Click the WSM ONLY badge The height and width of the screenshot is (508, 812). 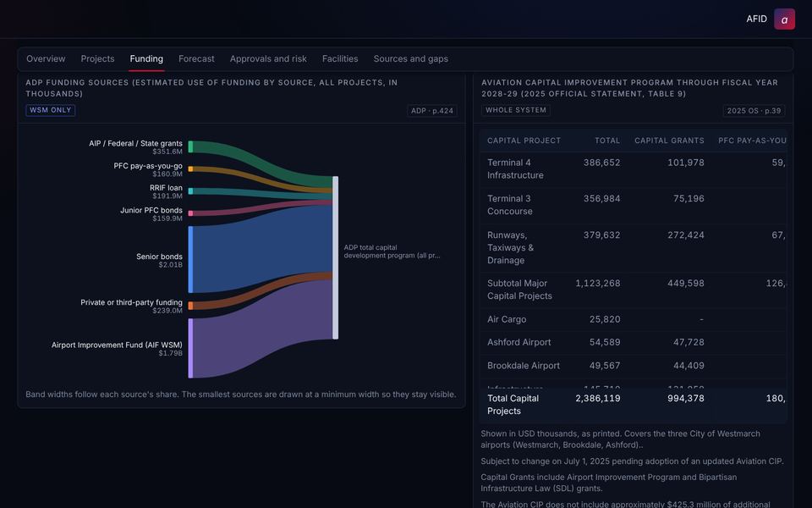point(50,110)
